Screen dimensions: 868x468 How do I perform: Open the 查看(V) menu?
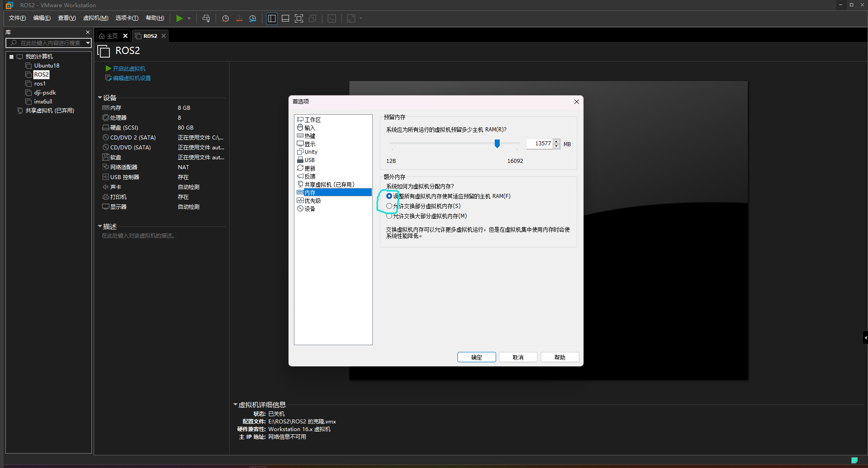click(67, 18)
